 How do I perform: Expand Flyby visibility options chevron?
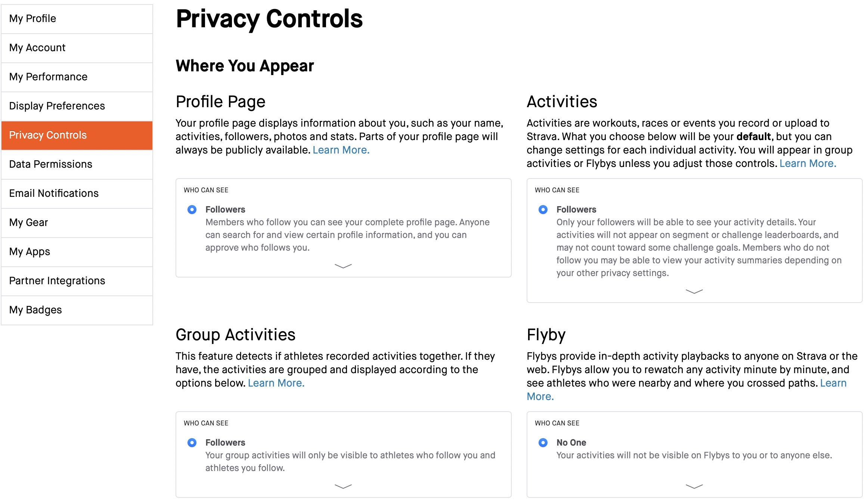(x=694, y=486)
